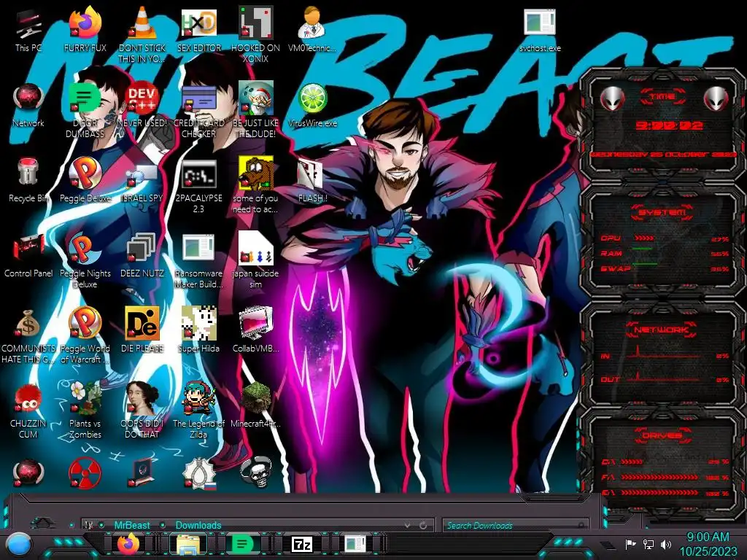Expand the address bar history dropdown
Viewport: 747px width, 560px height.
(x=407, y=525)
